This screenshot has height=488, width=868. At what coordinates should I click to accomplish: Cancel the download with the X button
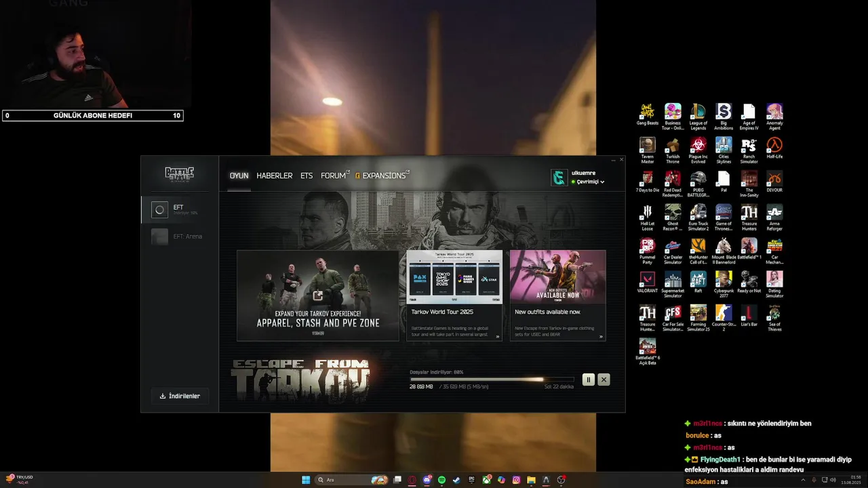(x=604, y=380)
